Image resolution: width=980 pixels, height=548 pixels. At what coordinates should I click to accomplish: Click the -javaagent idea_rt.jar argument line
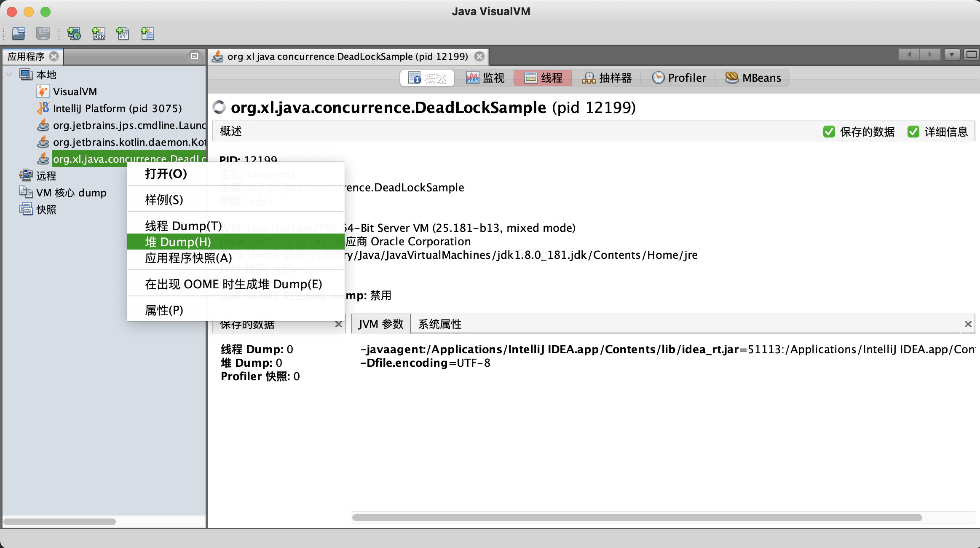tap(668, 349)
